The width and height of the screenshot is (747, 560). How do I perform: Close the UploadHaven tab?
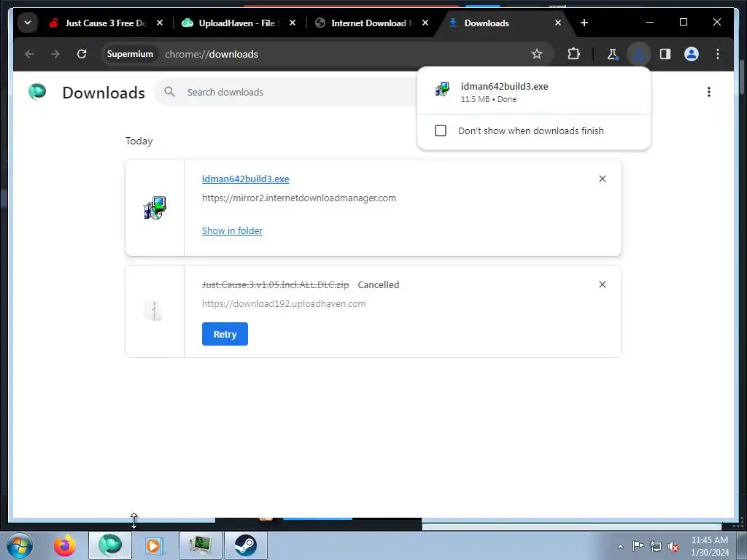pyautogui.click(x=293, y=23)
